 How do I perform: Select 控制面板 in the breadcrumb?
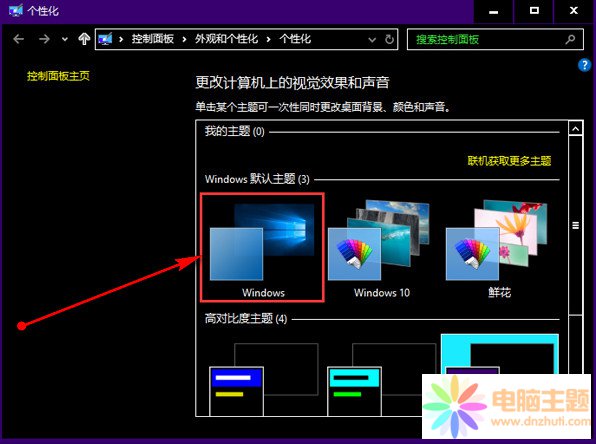(153, 39)
